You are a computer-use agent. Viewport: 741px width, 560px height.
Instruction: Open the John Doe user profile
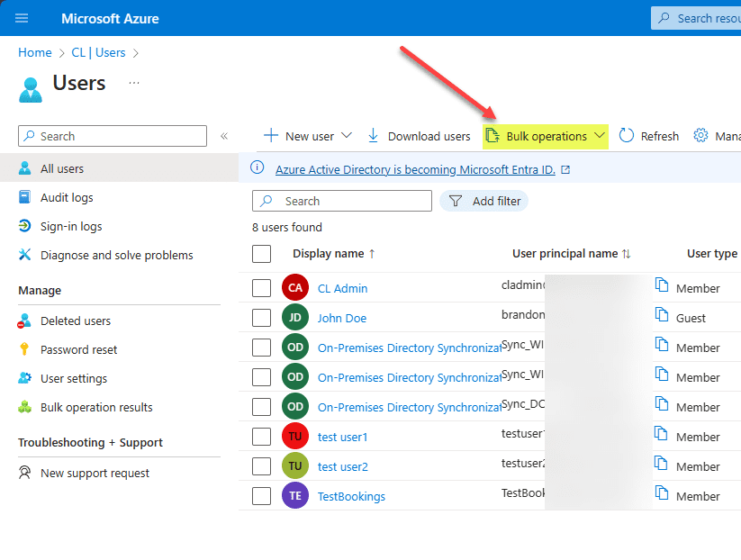coord(342,318)
